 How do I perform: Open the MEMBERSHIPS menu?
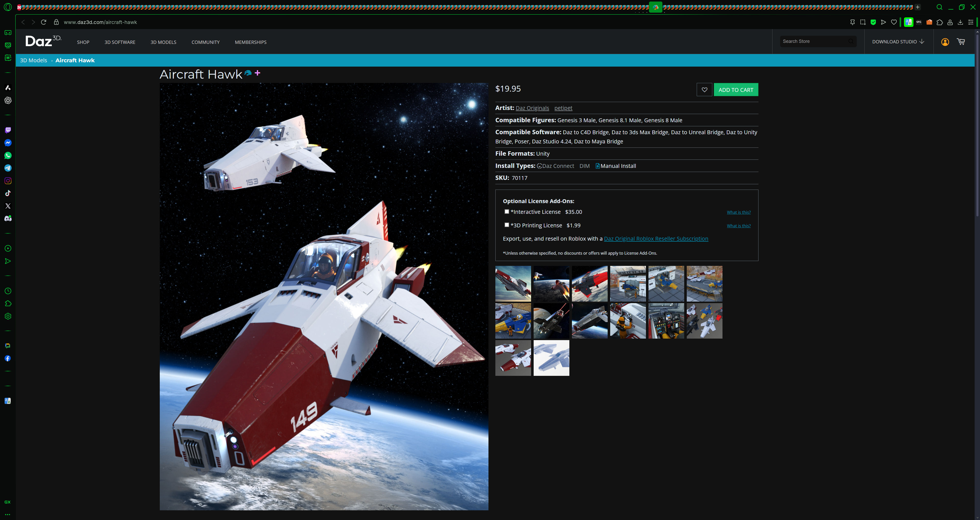[x=250, y=42]
